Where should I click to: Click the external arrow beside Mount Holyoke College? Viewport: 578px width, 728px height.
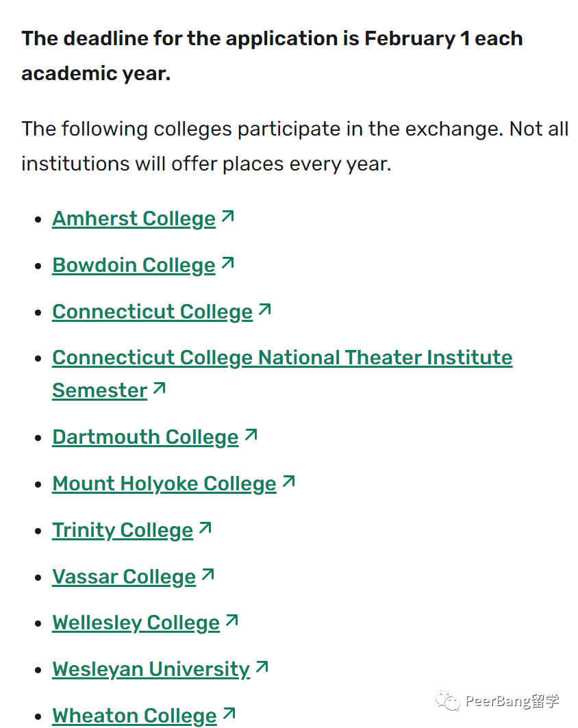point(289,481)
